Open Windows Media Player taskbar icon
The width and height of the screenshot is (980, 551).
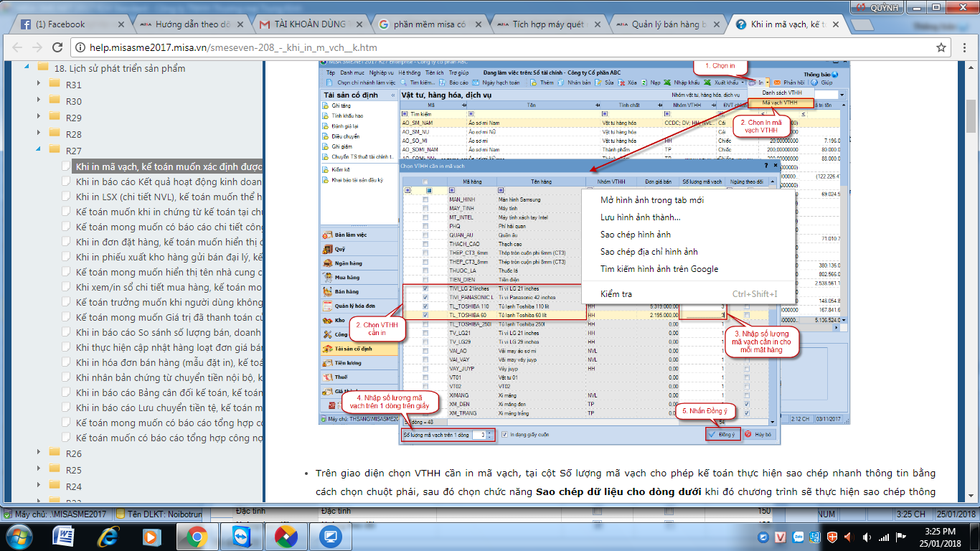pos(151,536)
